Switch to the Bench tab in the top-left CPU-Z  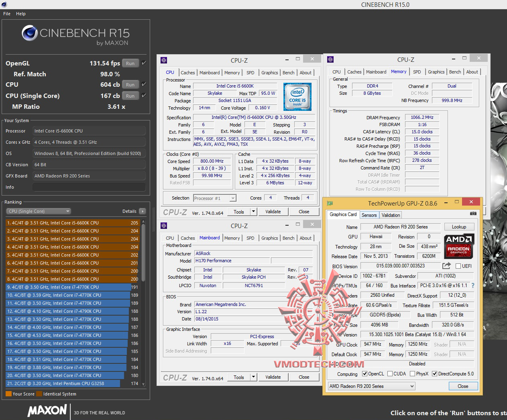click(x=288, y=73)
